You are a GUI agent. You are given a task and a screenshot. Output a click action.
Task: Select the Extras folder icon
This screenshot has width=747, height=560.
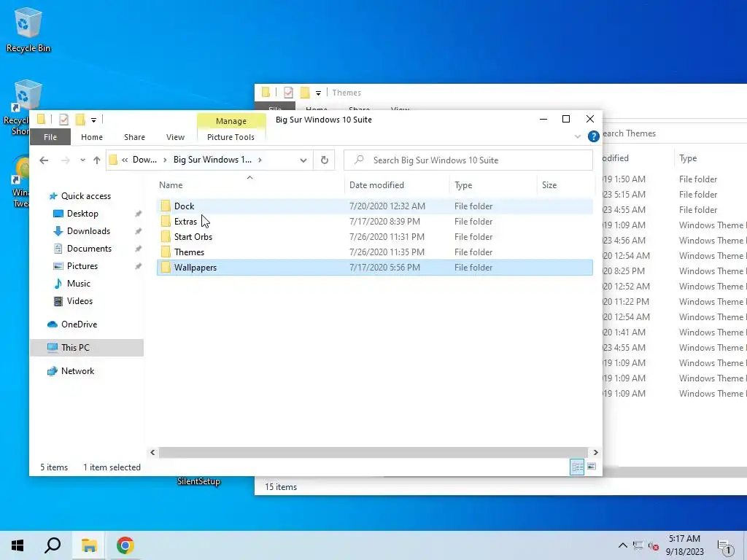pyautogui.click(x=166, y=221)
